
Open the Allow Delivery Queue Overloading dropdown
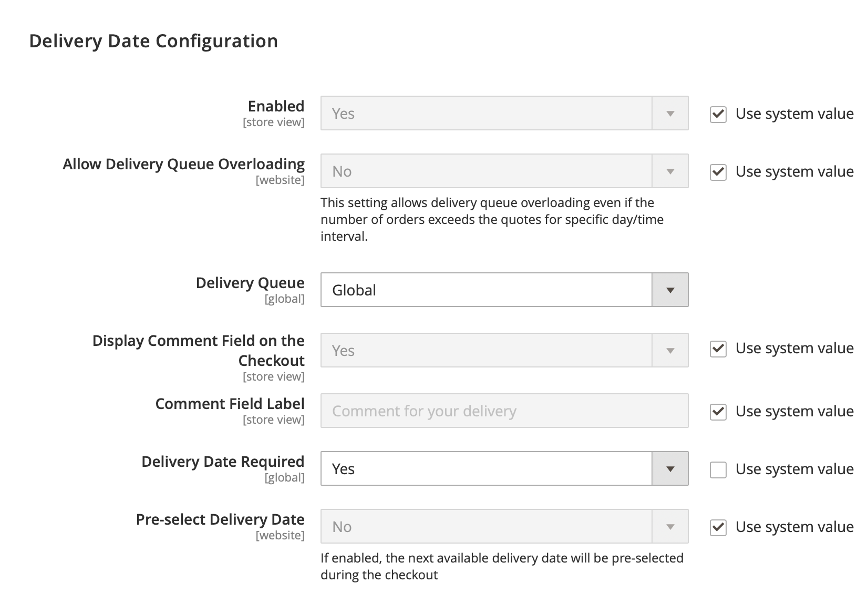pos(504,171)
